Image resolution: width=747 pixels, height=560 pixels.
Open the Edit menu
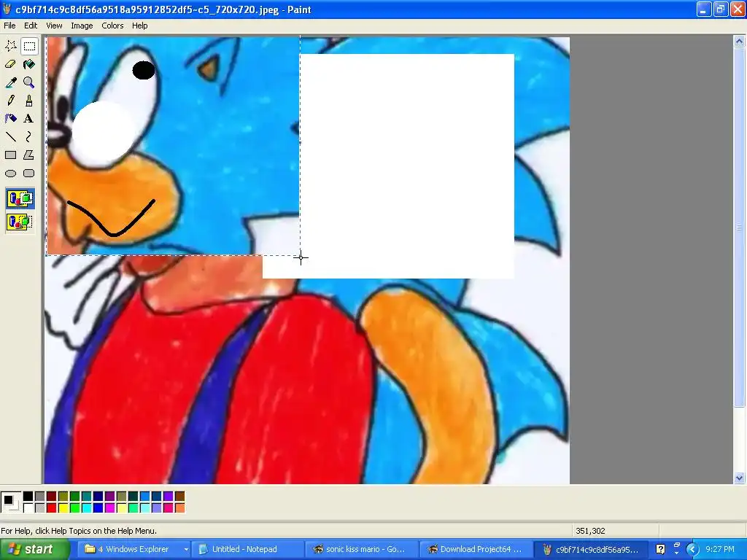[x=31, y=26]
